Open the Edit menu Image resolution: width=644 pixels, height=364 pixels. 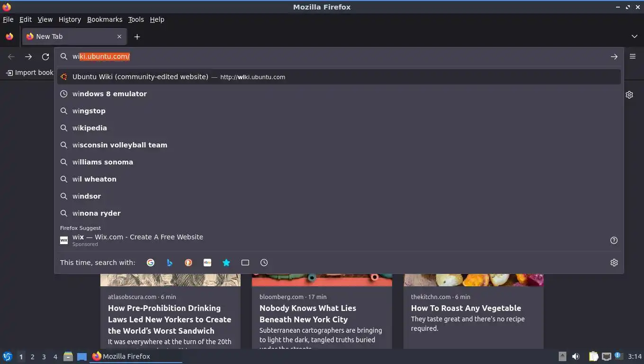pos(26,19)
